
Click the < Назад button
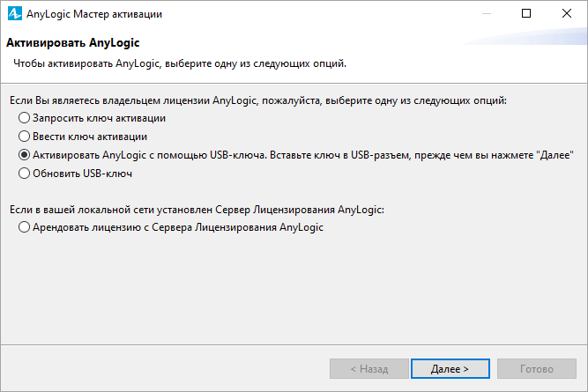click(369, 369)
